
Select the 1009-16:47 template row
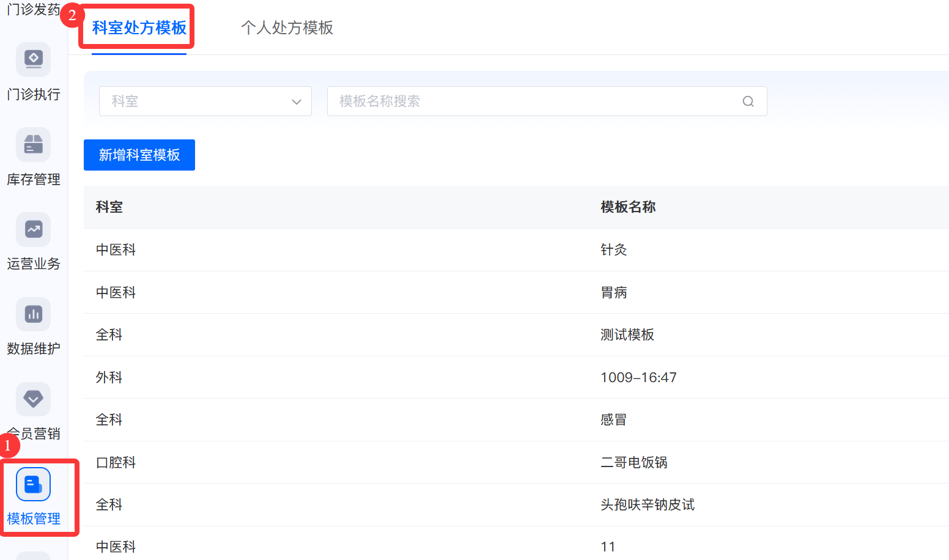638,378
